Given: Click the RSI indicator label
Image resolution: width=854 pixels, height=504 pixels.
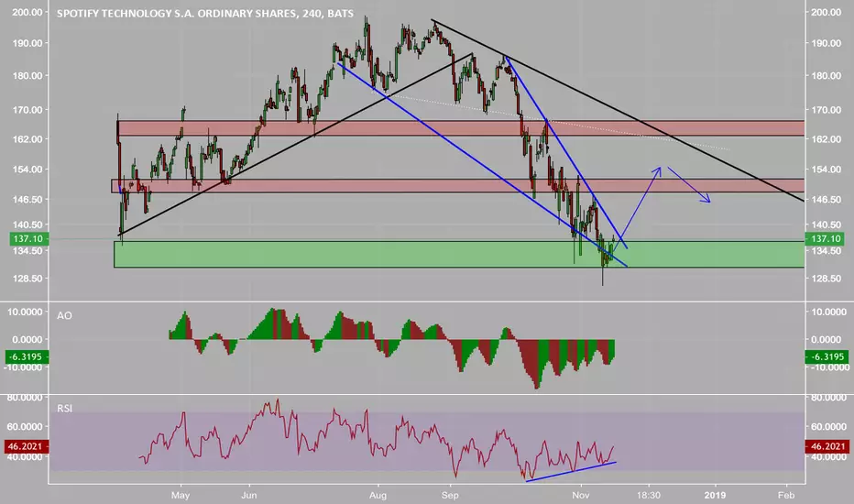Looking at the screenshot, I should coord(64,408).
